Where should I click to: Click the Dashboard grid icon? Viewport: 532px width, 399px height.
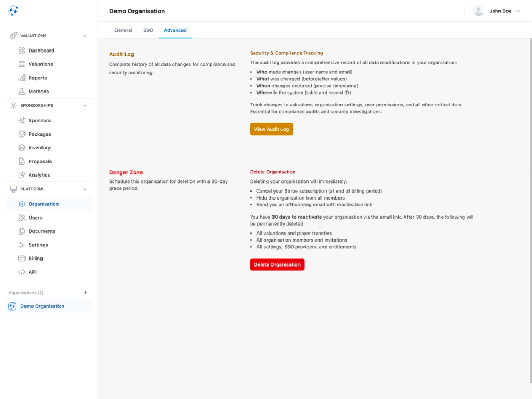(22, 51)
